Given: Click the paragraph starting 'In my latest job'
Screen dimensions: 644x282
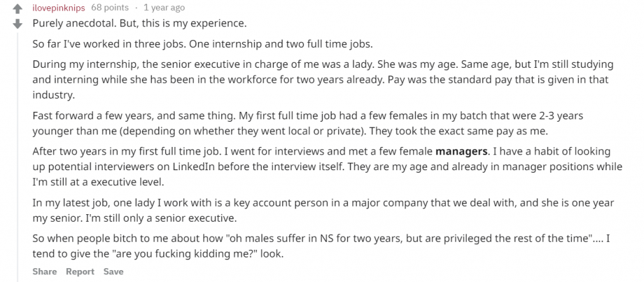Looking at the screenshot, I should tap(323, 210).
